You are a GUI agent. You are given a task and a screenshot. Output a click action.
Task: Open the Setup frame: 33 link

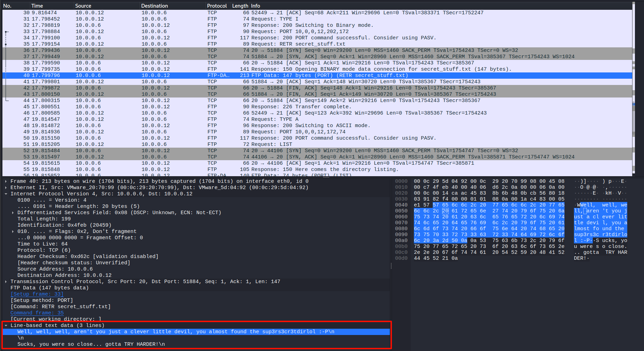click(37, 294)
